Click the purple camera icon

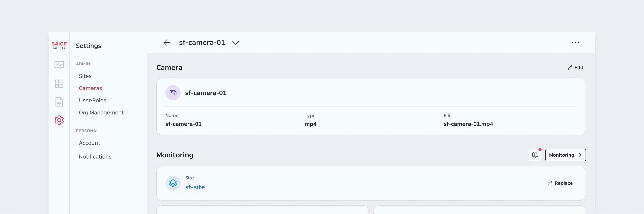tap(173, 93)
